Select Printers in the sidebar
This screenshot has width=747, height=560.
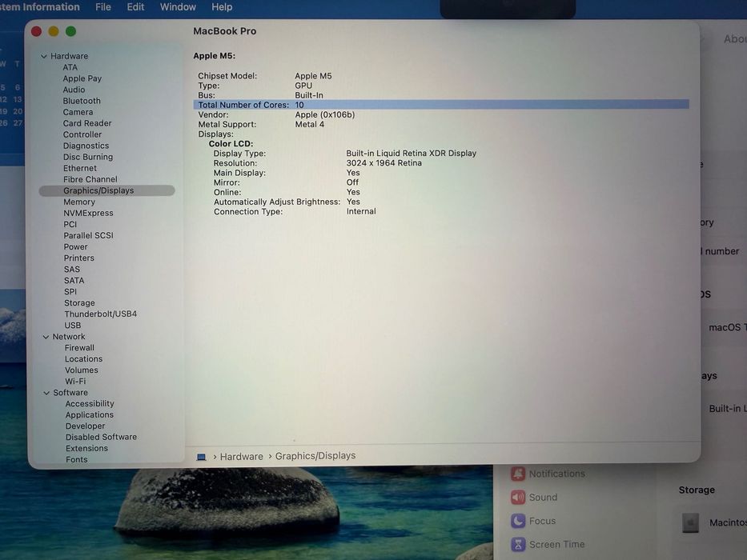pyautogui.click(x=78, y=258)
